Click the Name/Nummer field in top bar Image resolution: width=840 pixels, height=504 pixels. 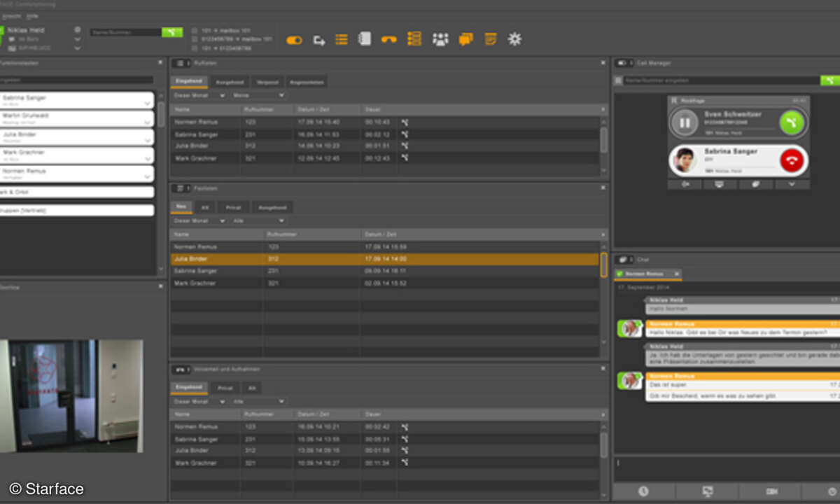point(125,32)
